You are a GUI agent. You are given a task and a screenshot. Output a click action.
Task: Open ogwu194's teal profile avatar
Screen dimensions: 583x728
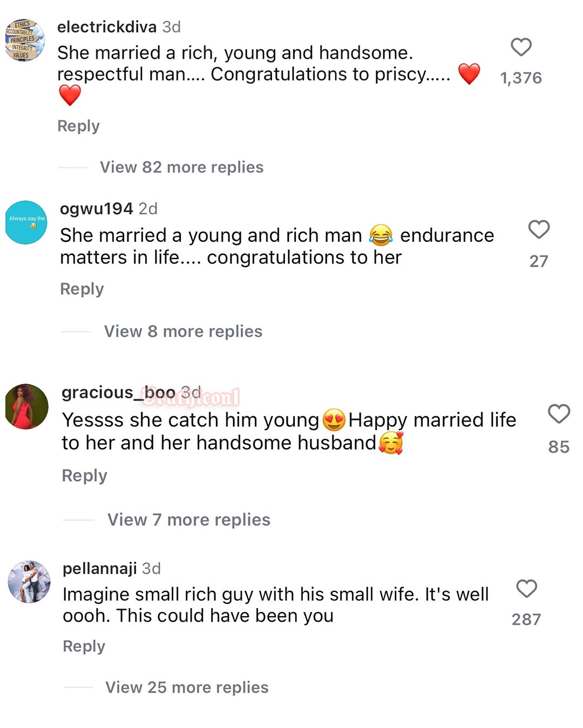click(x=26, y=222)
